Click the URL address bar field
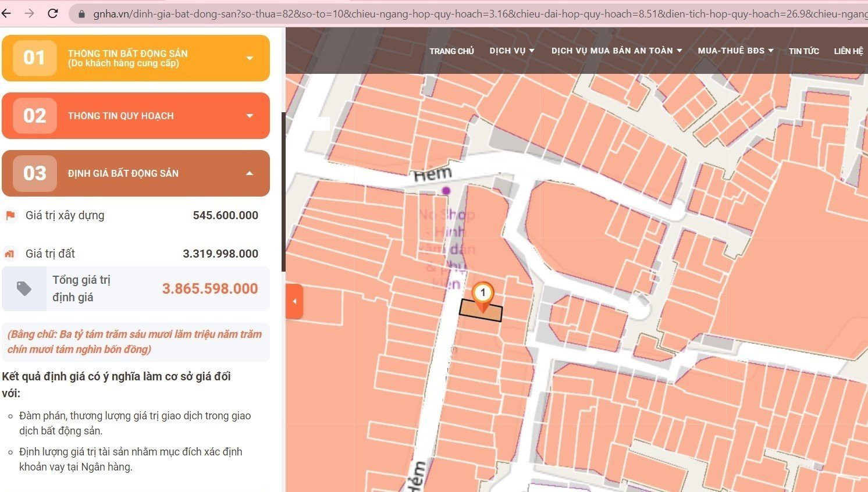 click(477, 14)
